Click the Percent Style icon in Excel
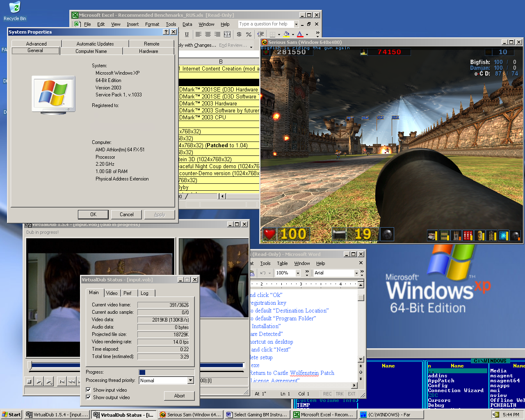This screenshot has height=420, width=525. 249,34
